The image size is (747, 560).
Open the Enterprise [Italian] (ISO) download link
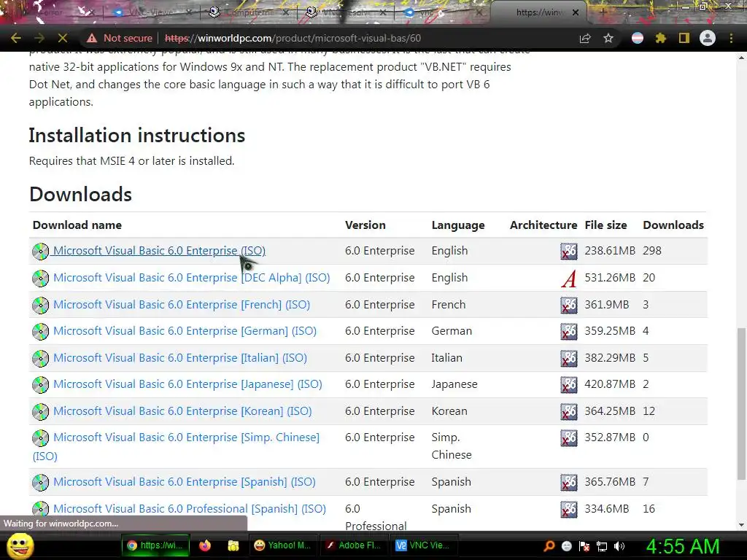[x=180, y=358]
